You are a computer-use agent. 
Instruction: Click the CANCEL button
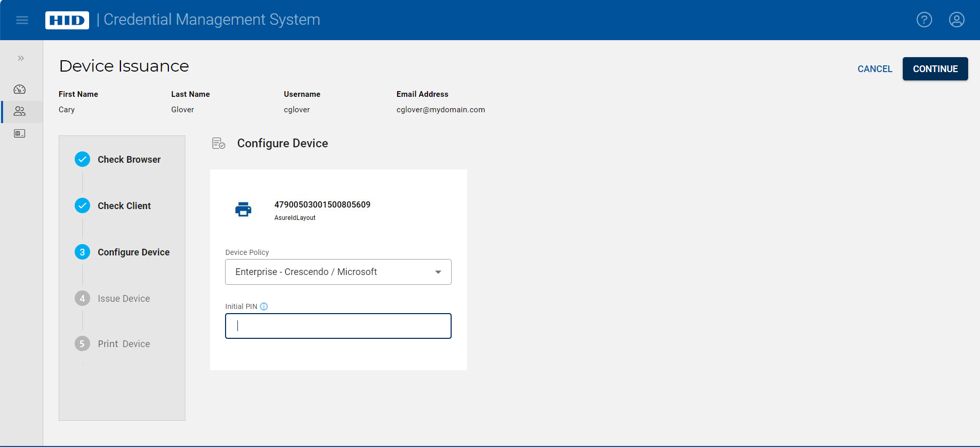point(875,69)
